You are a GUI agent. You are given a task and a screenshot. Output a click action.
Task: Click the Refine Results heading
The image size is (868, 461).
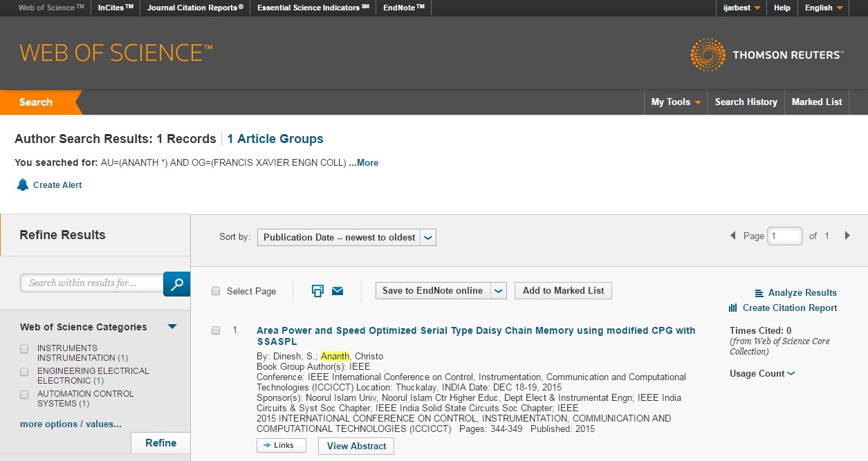pos(62,235)
